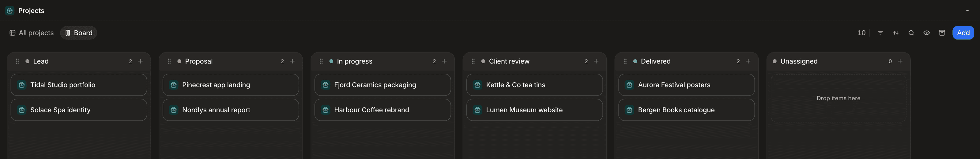Open the Harbour Coffee rebrand card
This screenshot has height=159, width=980.
pyautogui.click(x=383, y=110)
